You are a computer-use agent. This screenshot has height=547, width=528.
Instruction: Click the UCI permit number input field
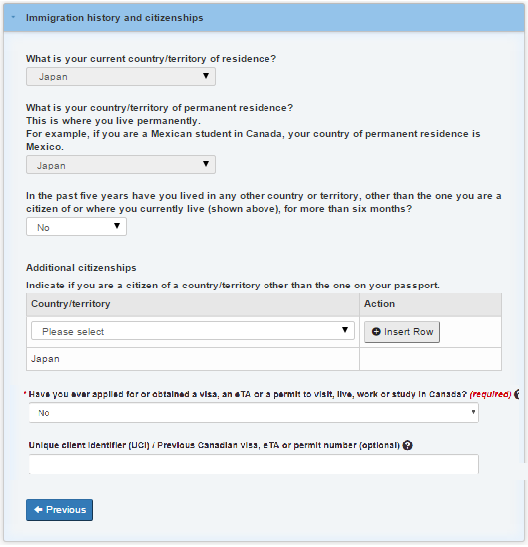(254, 464)
